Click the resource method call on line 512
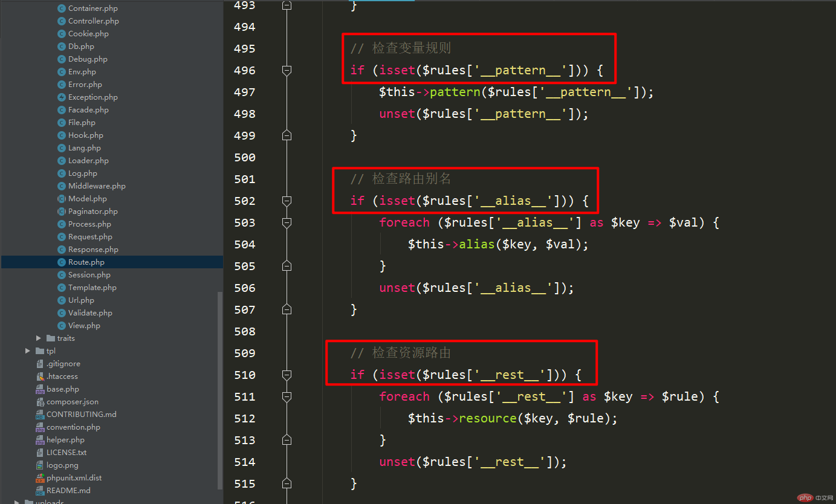This screenshot has height=504, width=836. (x=488, y=418)
